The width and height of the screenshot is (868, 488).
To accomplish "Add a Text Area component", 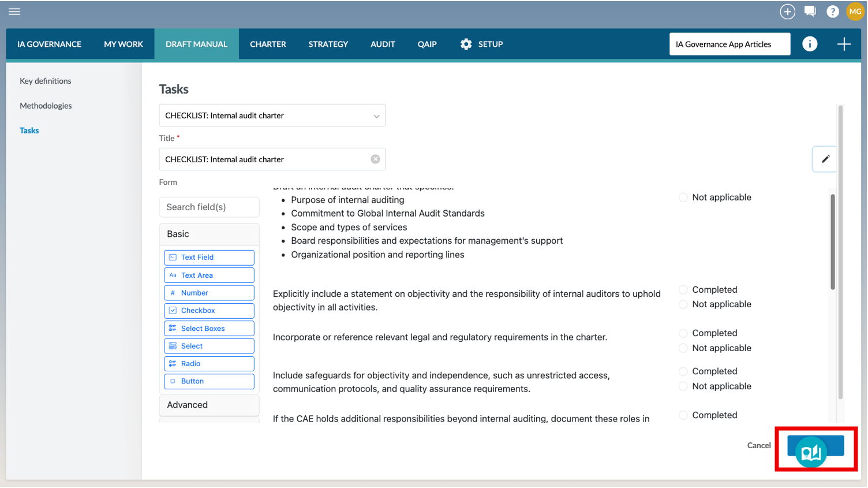I will [x=209, y=275].
